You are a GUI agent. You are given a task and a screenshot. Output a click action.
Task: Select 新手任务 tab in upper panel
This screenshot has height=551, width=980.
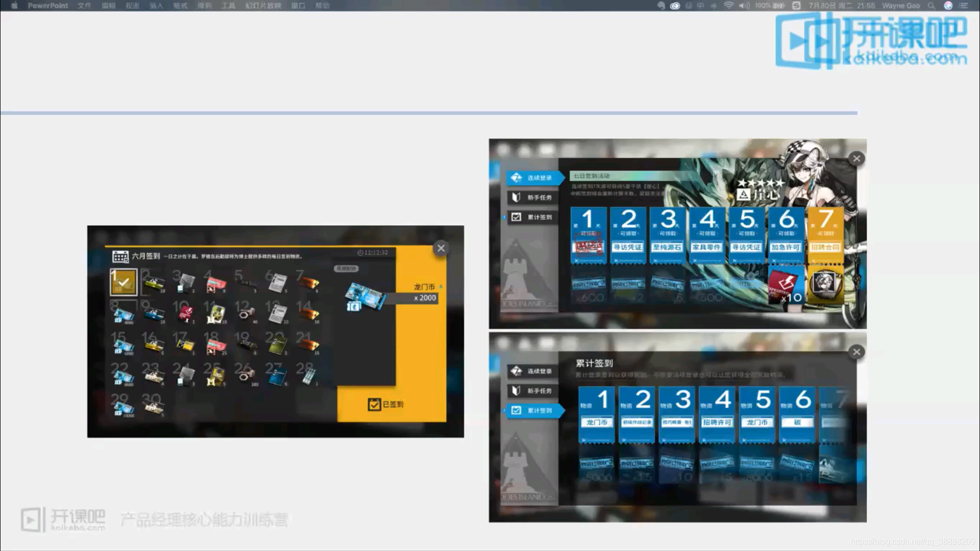point(532,197)
